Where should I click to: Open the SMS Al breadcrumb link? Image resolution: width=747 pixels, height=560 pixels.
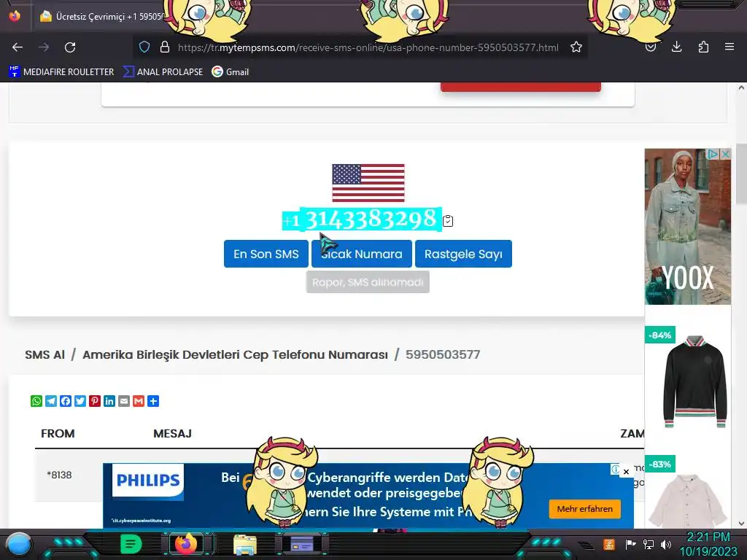[x=44, y=355]
